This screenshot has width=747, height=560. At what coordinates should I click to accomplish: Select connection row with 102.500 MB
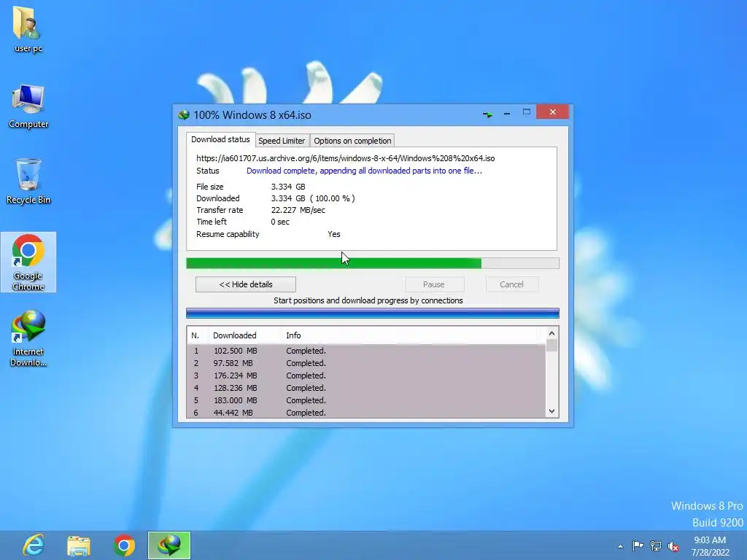coord(366,351)
